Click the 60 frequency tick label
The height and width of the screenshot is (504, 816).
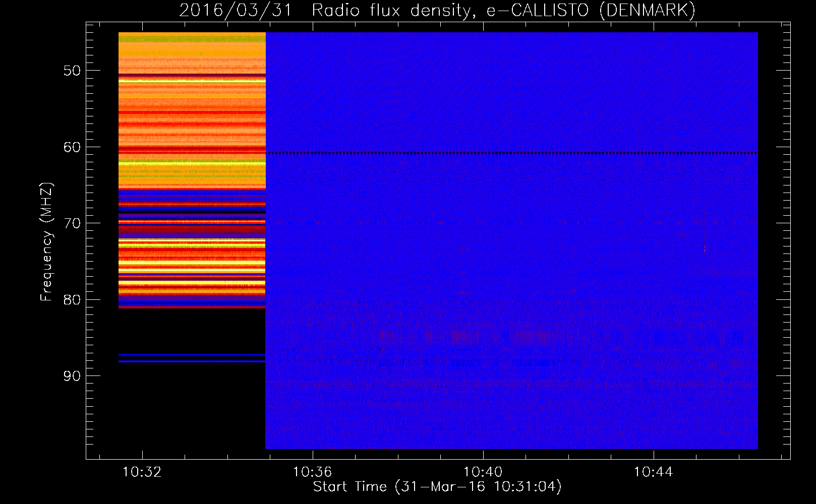(72, 147)
